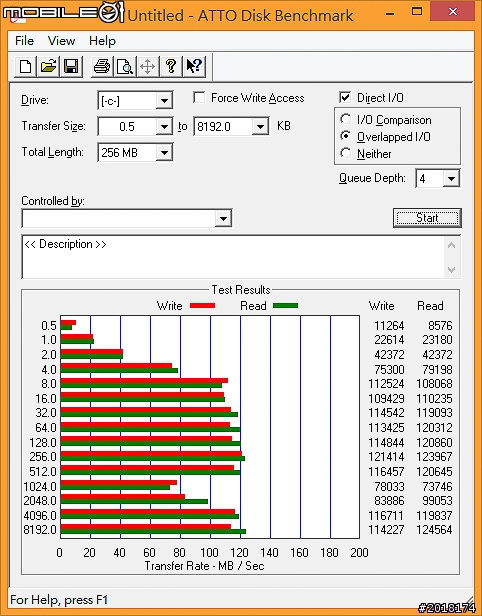Click the write value 121414
Screen dimensions: 482x616
click(386, 457)
